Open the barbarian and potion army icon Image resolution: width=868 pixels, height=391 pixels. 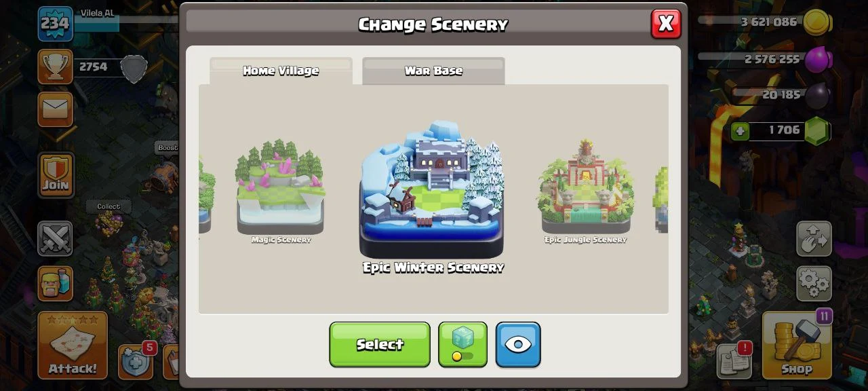55,283
